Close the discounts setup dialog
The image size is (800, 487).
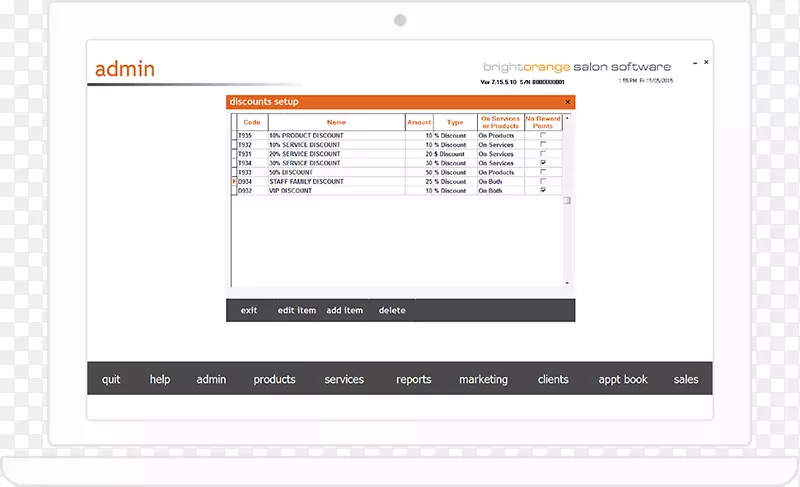coord(567,102)
